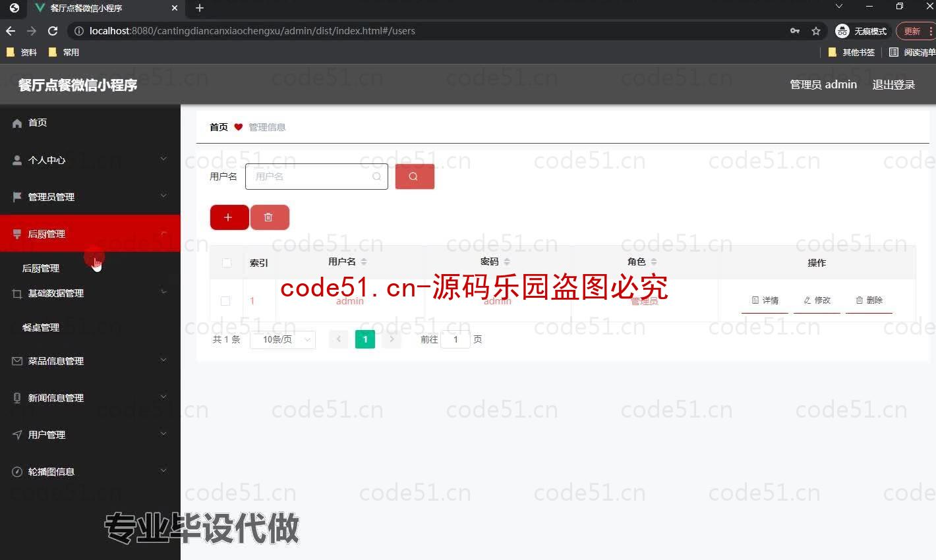Click the magnifier icon inside 用户名 field
Viewport: 936px width, 560px height.
coord(376,177)
